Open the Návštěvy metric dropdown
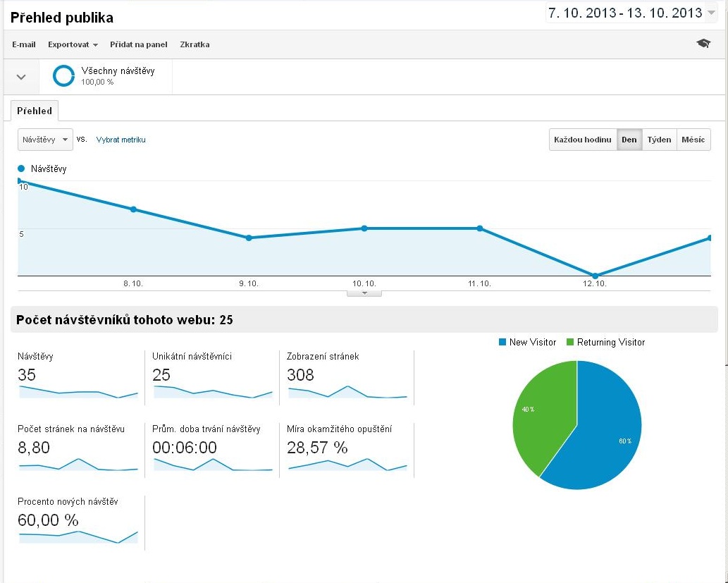 pyautogui.click(x=45, y=140)
